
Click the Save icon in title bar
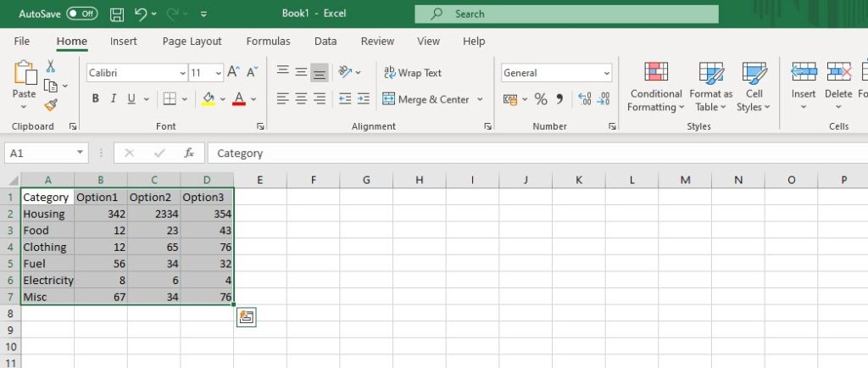tap(117, 14)
